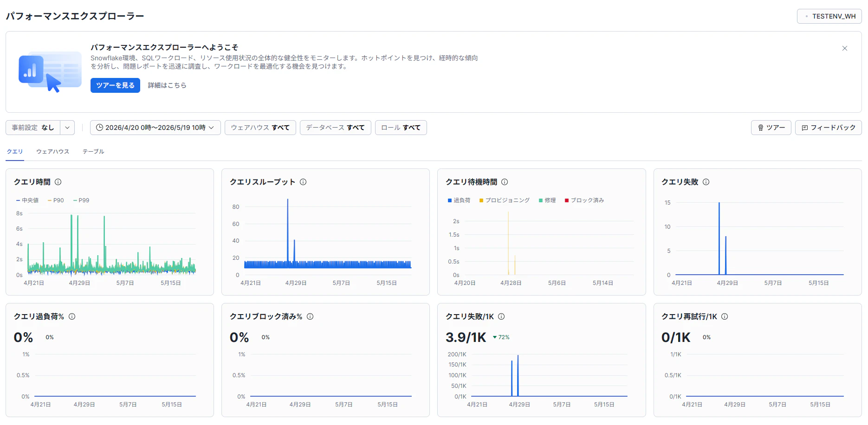Click the performance explorer illustration
Image resolution: width=868 pixels, height=425 pixels.
[50, 72]
